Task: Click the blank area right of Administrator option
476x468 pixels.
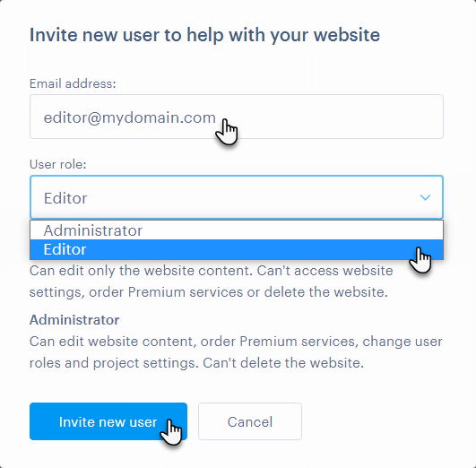Action: 291,230
